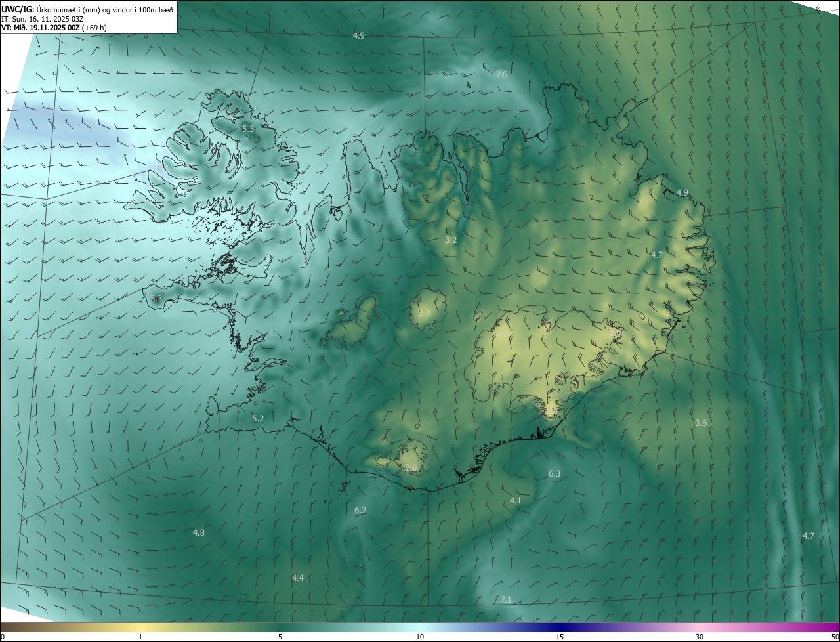Click the 2.4 value on the glacier
Image resolution: width=840 pixels, height=642 pixels.
pyautogui.click(x=425, y=314)
